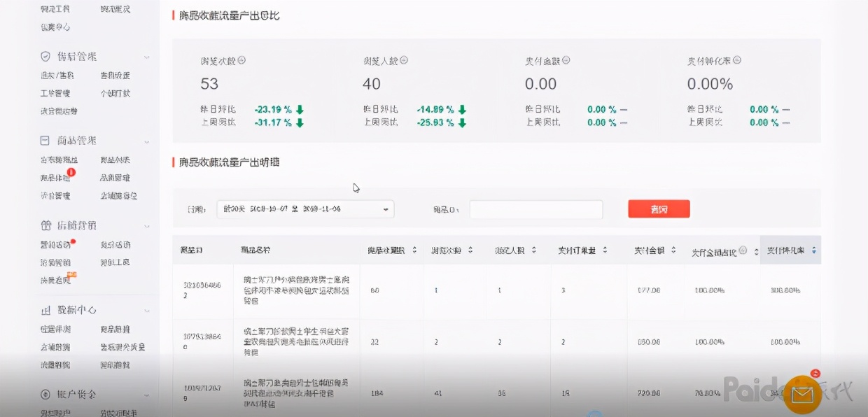Viewport: 868px width, 417px height.
Task: Click the 店铺营销 section icon
Action: pos(43,225)
